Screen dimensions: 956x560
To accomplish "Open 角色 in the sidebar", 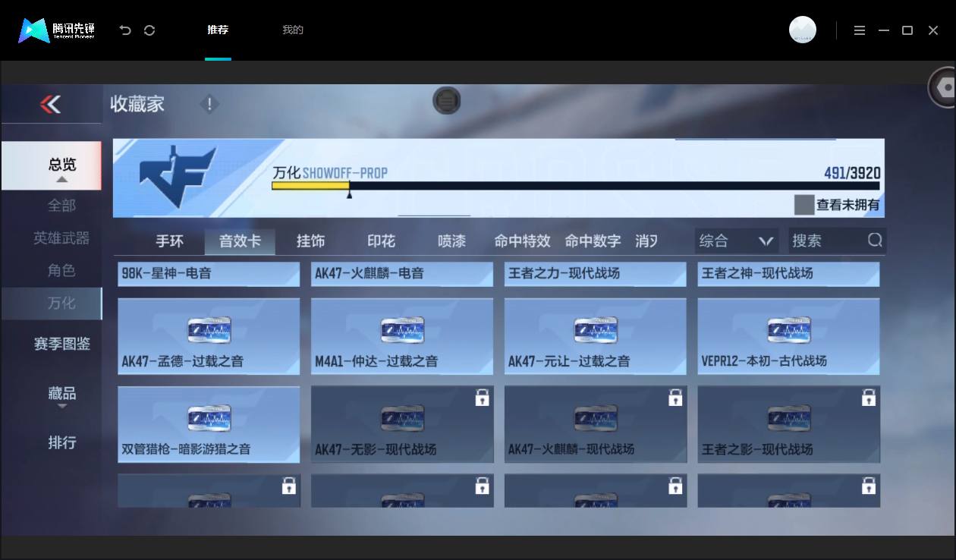I will (62, 270).
